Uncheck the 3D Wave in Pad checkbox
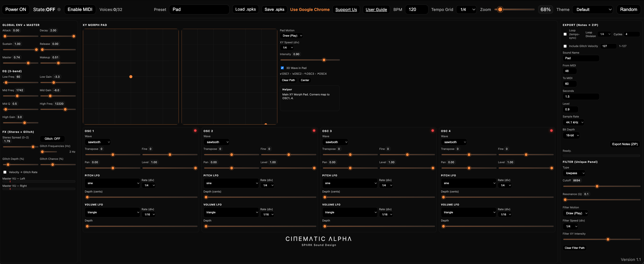Screen dimensions: 644x264 (282, 68)
